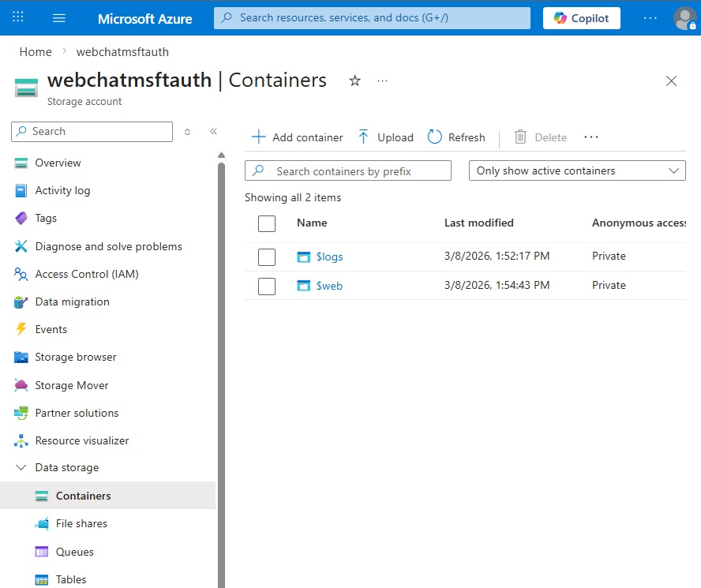Refresh the containers list
The height and width of the screenshot is (588, 701).
tap(456, 137)
